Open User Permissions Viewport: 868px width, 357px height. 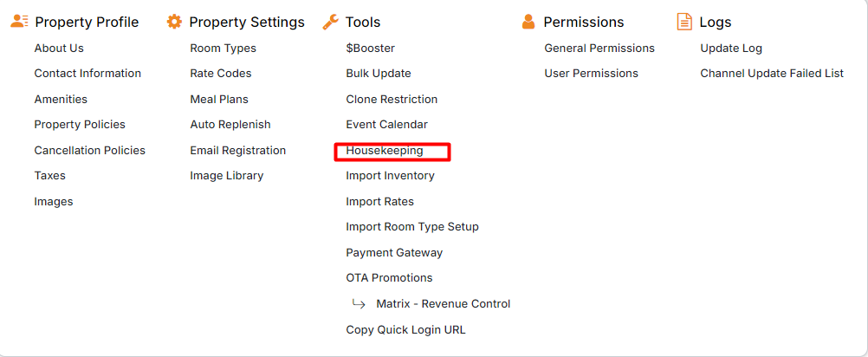(591, 74)
